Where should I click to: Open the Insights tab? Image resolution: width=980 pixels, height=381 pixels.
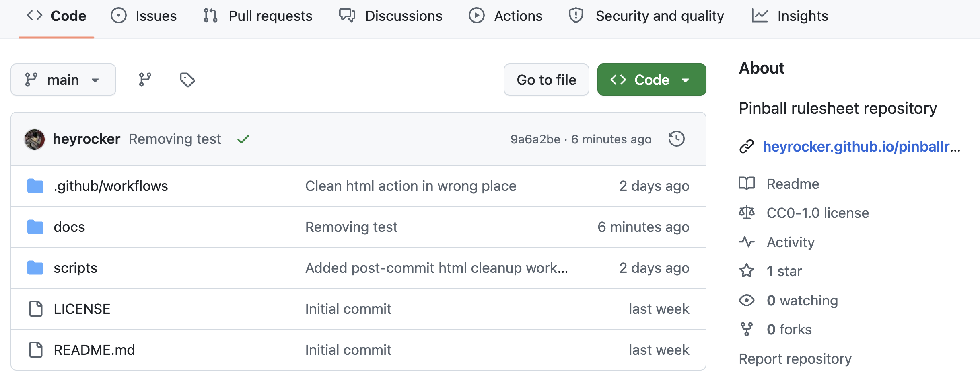pos(790,16)
